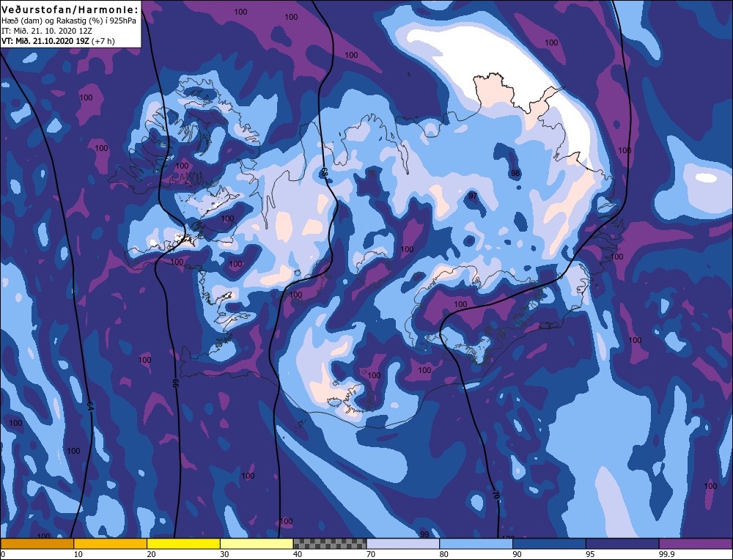This screenshot has width=733, height=560.
Task: Click the '70' height contour label
Action: tap(496, 495)
